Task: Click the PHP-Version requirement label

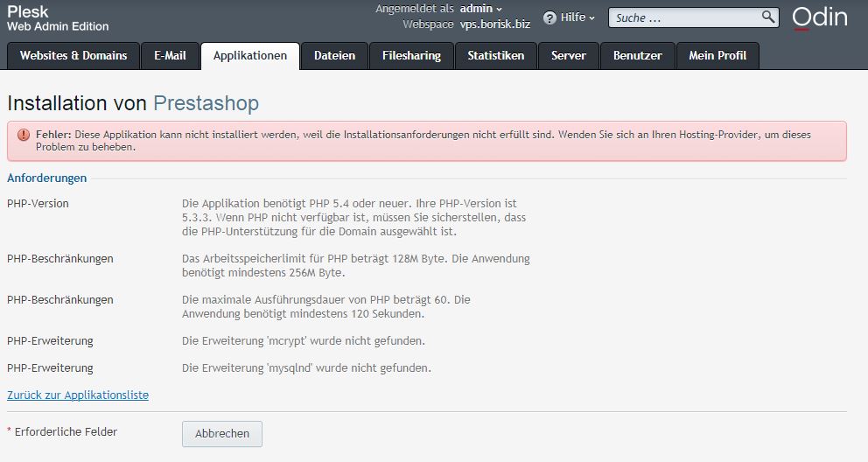Action: point(38,204)
